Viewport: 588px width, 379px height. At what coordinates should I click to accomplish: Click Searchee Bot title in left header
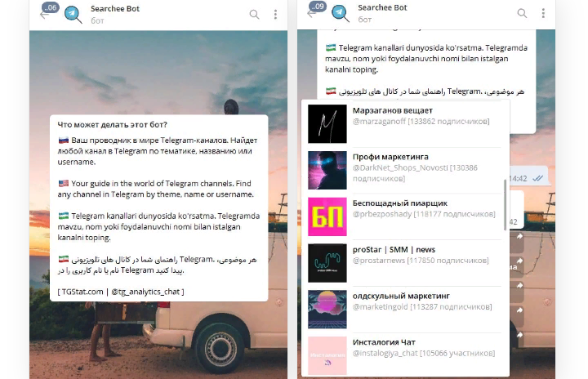point(115,9)
